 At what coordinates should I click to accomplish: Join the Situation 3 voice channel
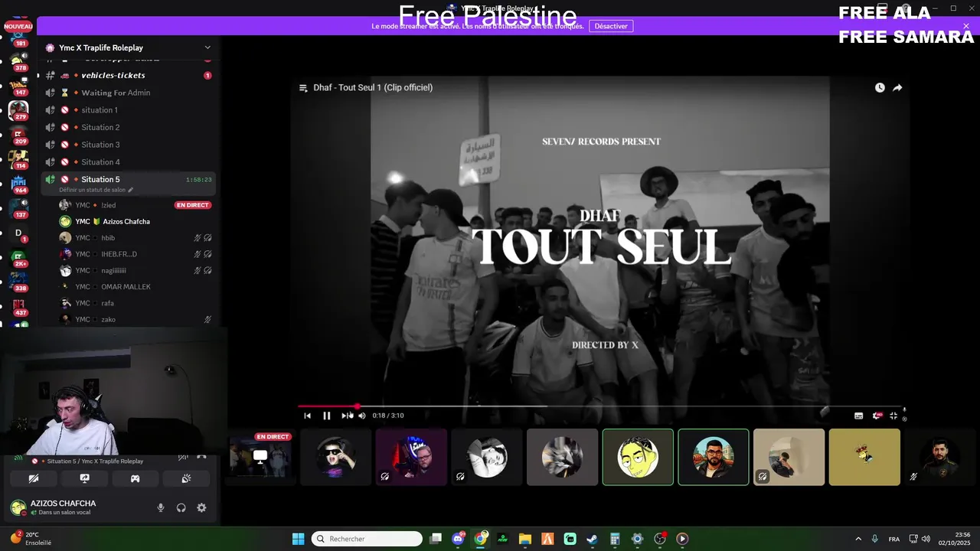pyautogui.click(x=128, y=145)
